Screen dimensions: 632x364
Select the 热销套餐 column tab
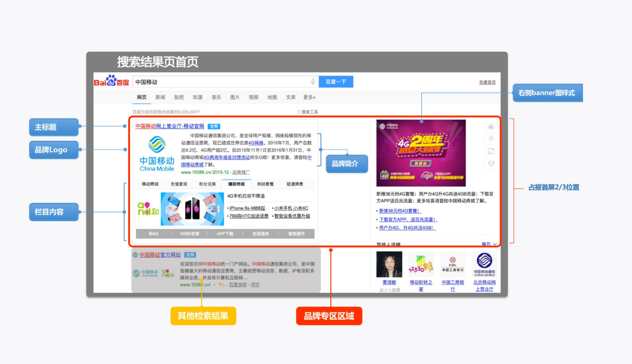coord(265,184)
